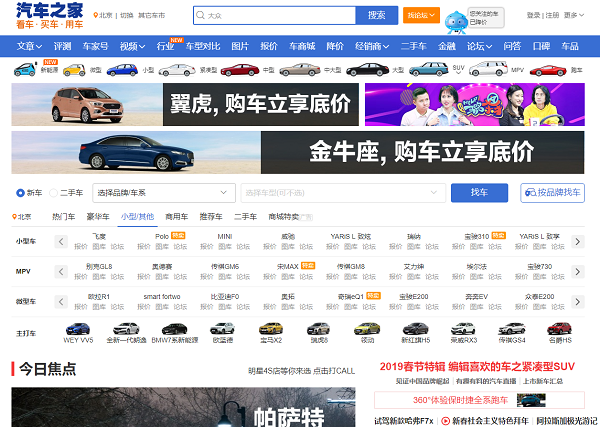The height and width of the screenshot is (427, 600).
Task: Switch to the 小型/其他 tab
Action: tap(137, 217)
